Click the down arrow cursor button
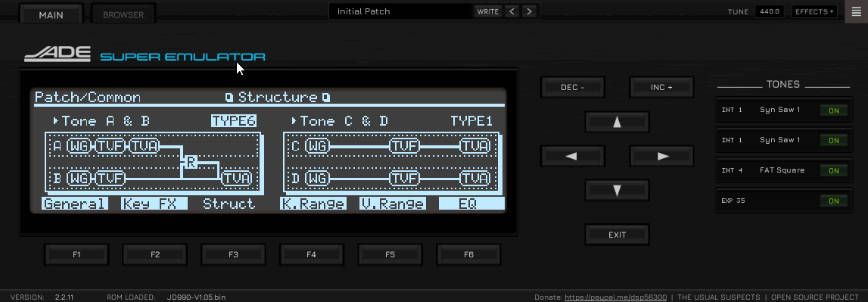868x302 pixels. 617,191
